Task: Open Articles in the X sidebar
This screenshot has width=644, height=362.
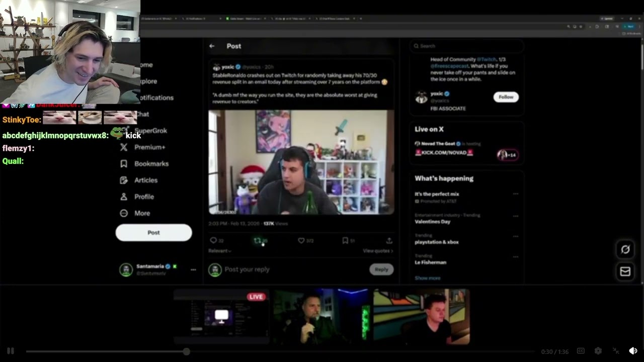Action: click(146, 180)
